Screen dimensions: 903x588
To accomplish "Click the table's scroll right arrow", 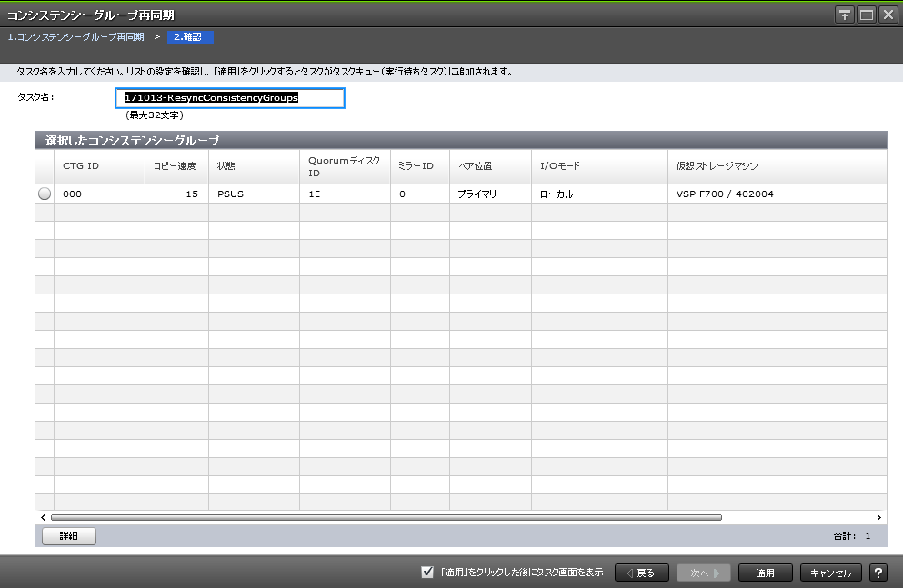I will (x=878, y=516).
